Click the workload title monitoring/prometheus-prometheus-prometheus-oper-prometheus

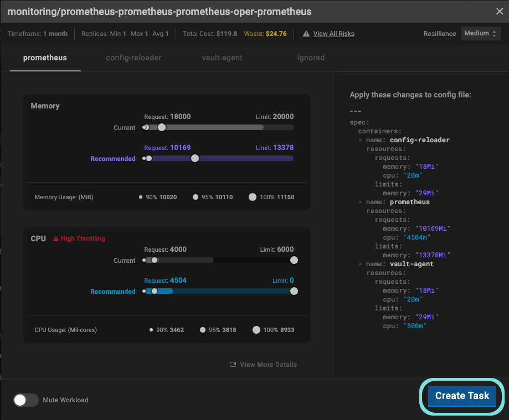click(x=160, y=12)
